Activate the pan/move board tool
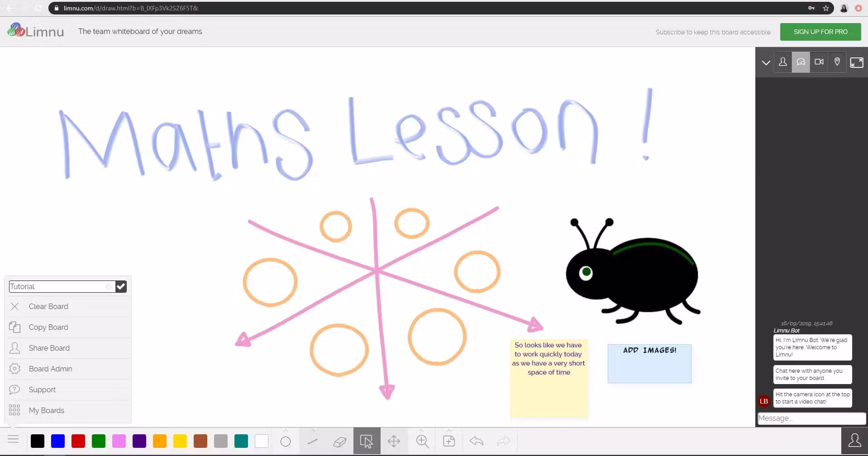This screenshot has height=456, width=868. (x=394, y=441)
